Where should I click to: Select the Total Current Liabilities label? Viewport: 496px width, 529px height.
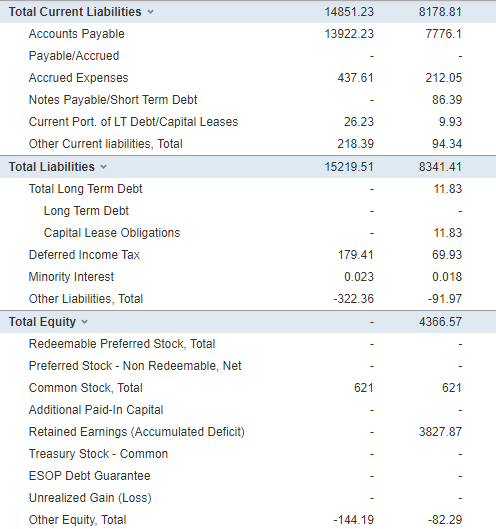click(75, 12)
